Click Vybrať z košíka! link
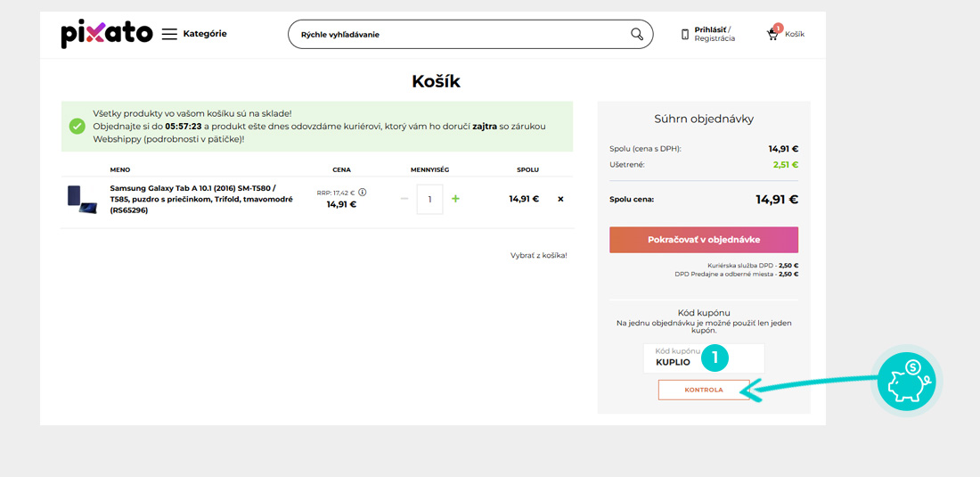Viewport: 980px width, 477px height. (539, 256)
